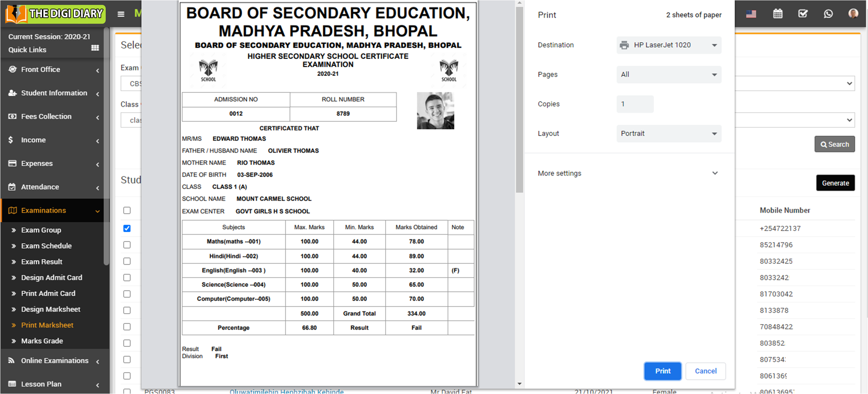Screen dimensions: 868x394
Task: Click the blue Print button
Action: [x=663, y=371]
